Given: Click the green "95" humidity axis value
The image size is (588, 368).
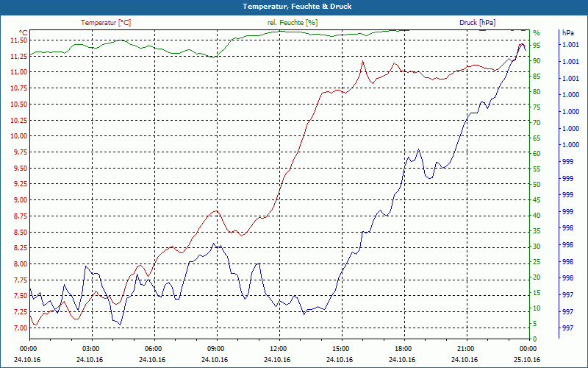Looking at the screenshot, I should 537,46.
